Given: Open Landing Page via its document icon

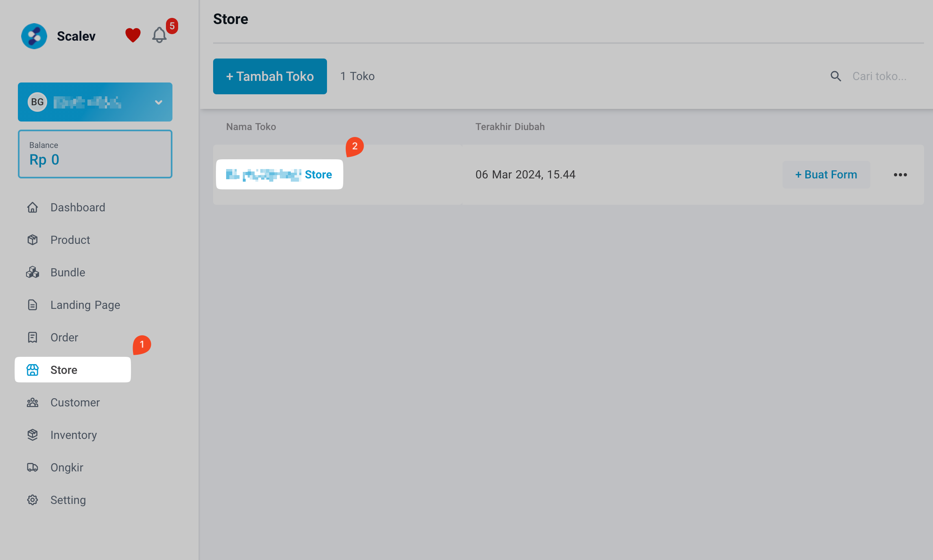Looking at the screenshot, I should (x=33, y=304).
